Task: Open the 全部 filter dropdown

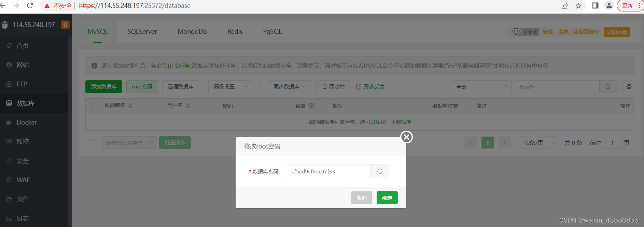Action: coord(481,87)
